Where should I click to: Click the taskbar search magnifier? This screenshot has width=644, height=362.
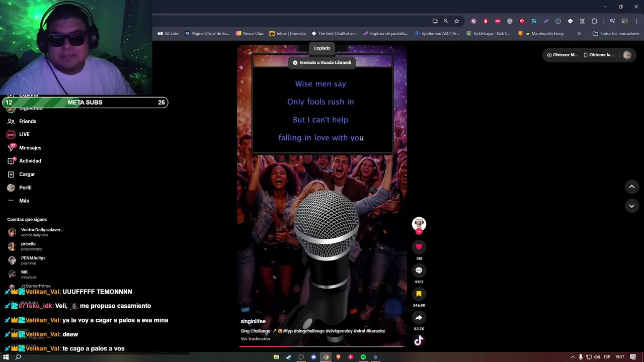tap(18, 357)
